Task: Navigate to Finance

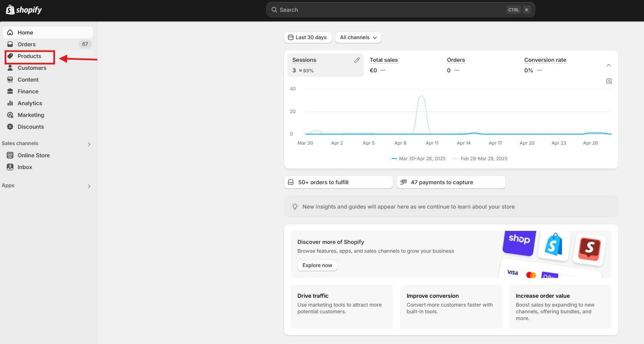Action: [x=48, y=91]
